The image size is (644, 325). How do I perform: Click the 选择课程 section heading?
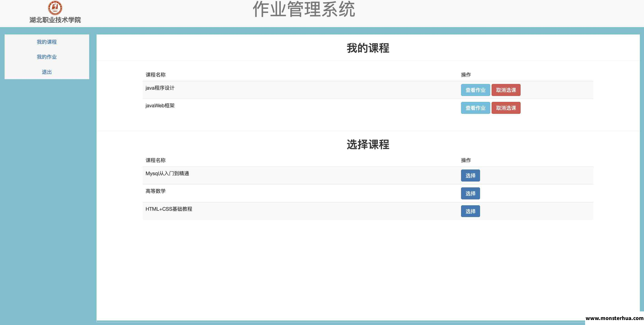click(x=368, y=145)
